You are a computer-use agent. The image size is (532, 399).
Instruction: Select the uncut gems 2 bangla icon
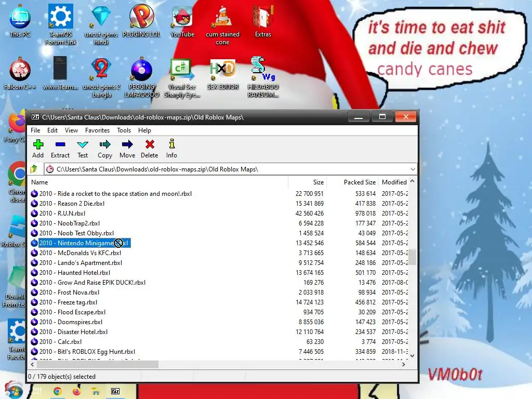coord(101,77)
